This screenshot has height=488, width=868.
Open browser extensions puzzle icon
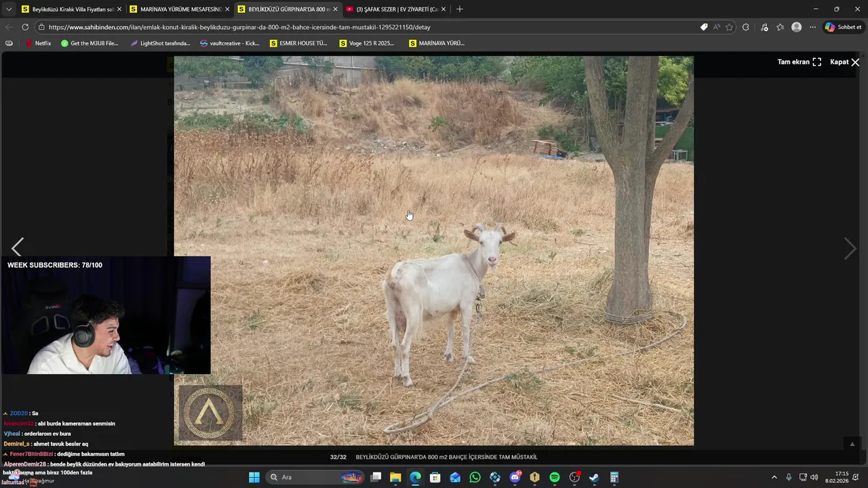(746, 27)
